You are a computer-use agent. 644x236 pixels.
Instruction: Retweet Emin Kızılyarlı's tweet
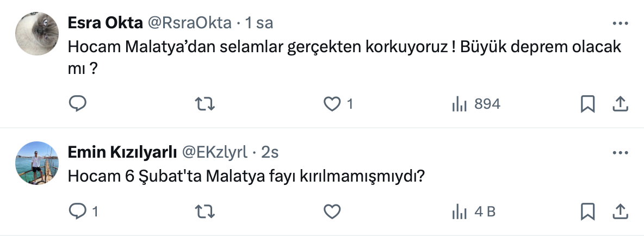click(205, 211)
